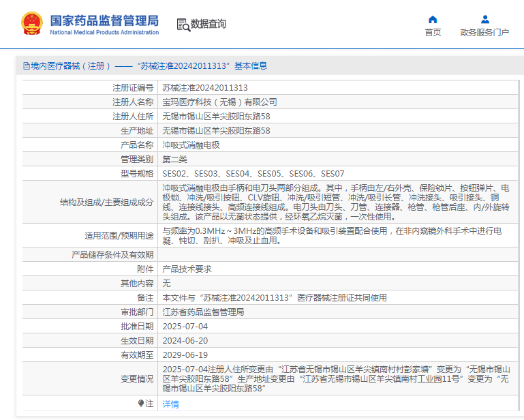Open the 详情 link
This screenshot has width=524, height=420.
click(x=171, y=404)
